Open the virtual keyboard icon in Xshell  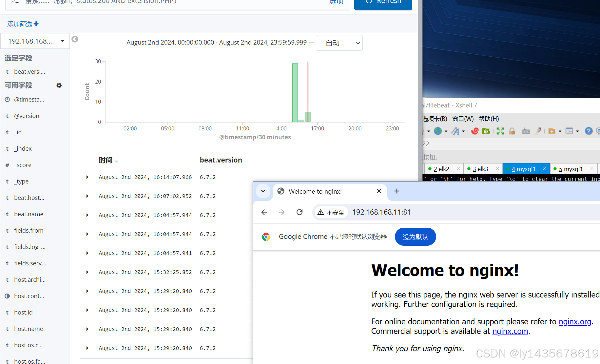coord(526,131)
